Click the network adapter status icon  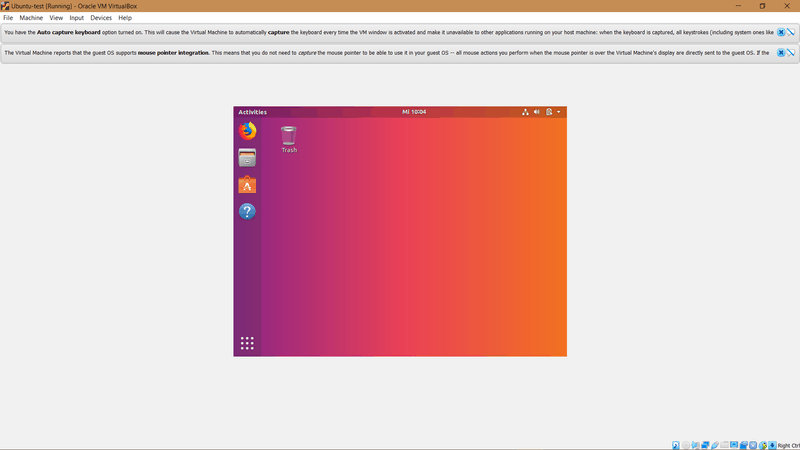[x=705, y=445]
